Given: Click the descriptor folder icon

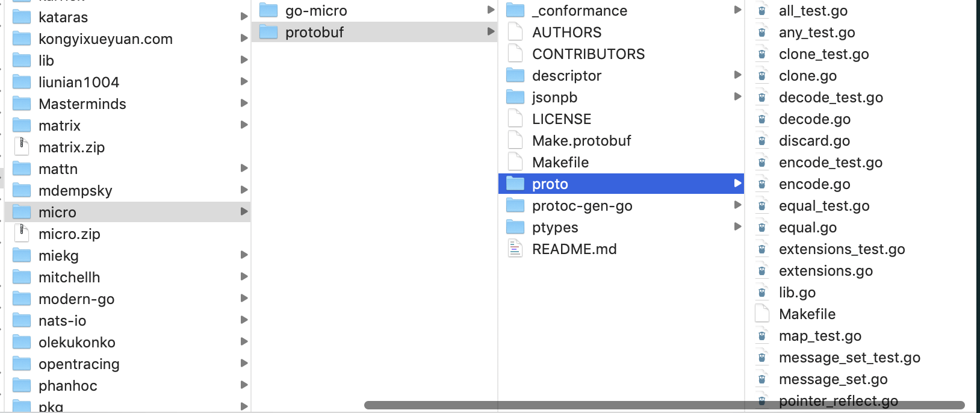Looking at the screenshot, I should (x=515, y=75).
